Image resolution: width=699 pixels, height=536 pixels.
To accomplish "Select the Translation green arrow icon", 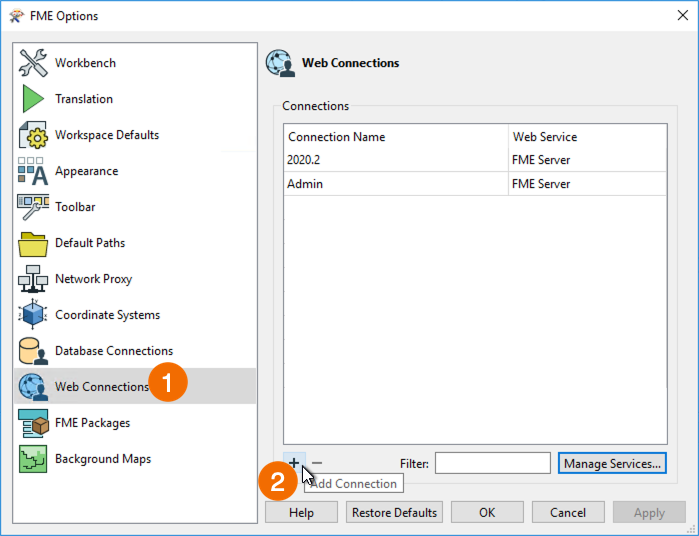I will click(33, 99).
